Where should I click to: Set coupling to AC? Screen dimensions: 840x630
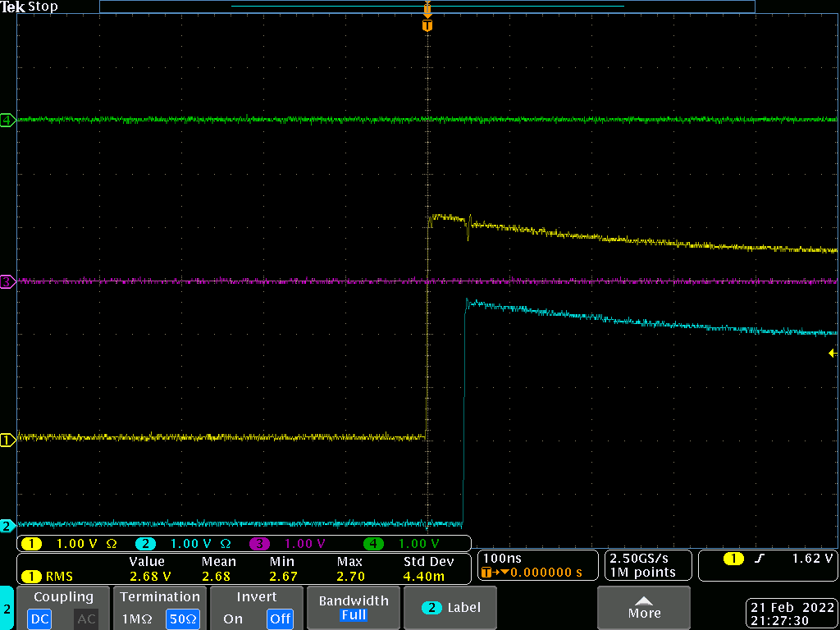click(86, 619)
